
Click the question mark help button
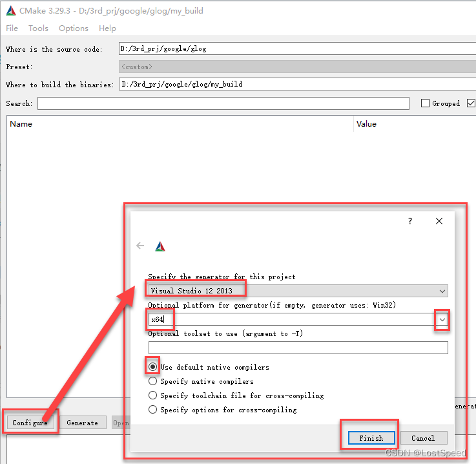(x=410, y=221)
